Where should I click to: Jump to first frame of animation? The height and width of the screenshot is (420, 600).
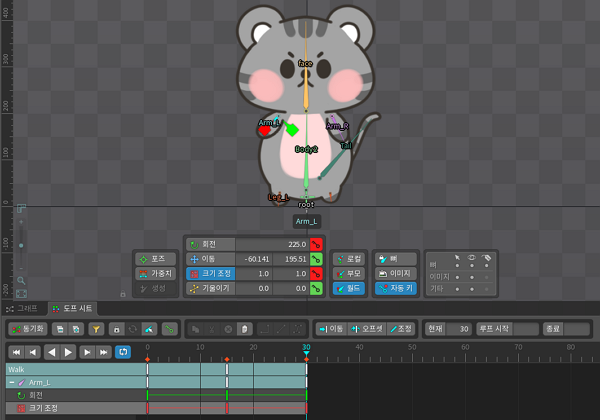pos(16,352)
